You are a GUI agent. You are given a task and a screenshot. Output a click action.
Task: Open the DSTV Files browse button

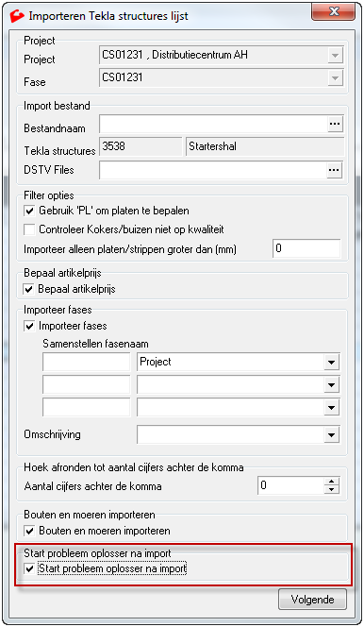pos(335,171)
